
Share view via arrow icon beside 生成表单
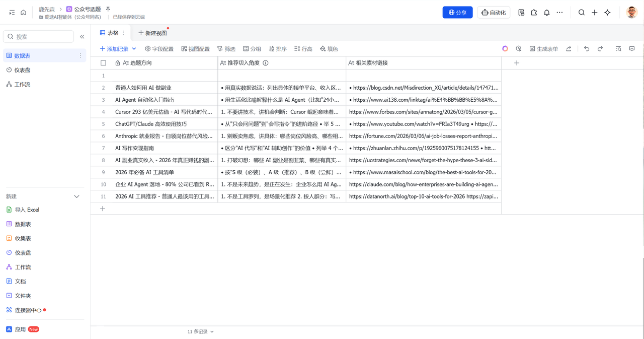point(569,49)
